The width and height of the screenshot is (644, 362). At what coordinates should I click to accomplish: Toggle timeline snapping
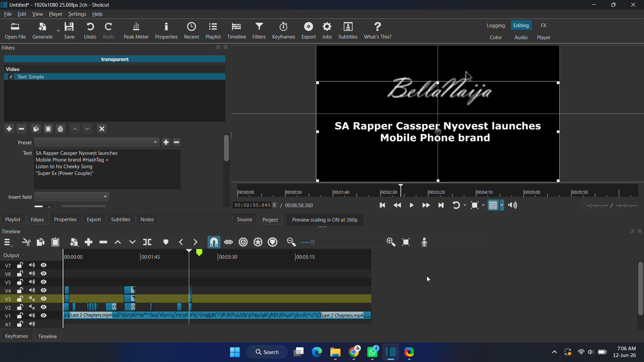[214, 242]
